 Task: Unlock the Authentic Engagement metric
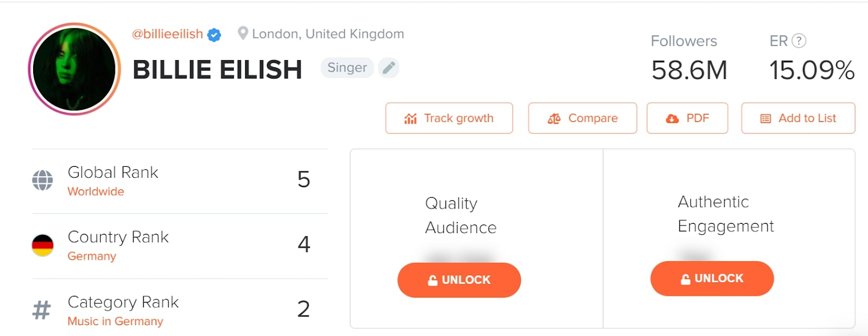[x=712, y=279]
